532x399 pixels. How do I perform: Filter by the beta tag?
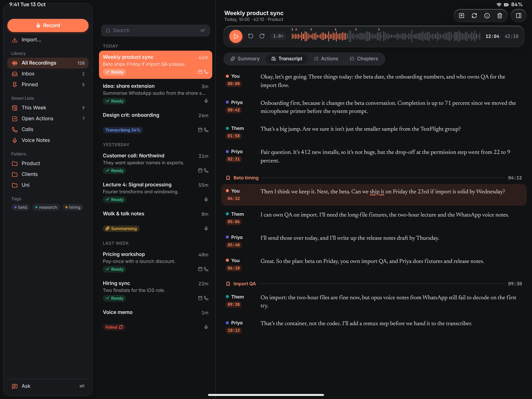(21, 207)
